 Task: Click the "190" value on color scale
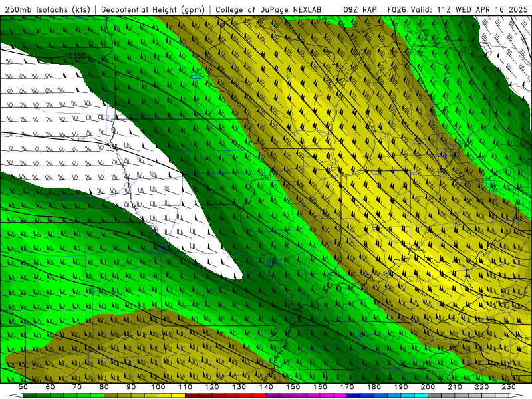401,387
